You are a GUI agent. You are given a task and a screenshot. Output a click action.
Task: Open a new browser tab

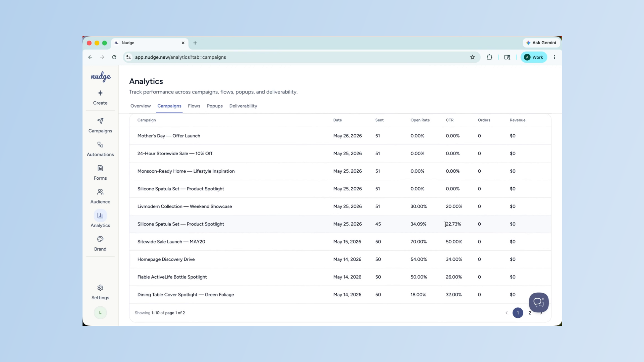pyautogui.click(x=195, y=43)
